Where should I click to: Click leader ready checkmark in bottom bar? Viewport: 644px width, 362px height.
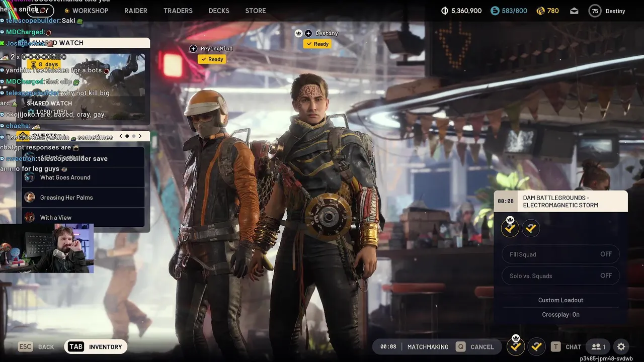tap(516, 346)
